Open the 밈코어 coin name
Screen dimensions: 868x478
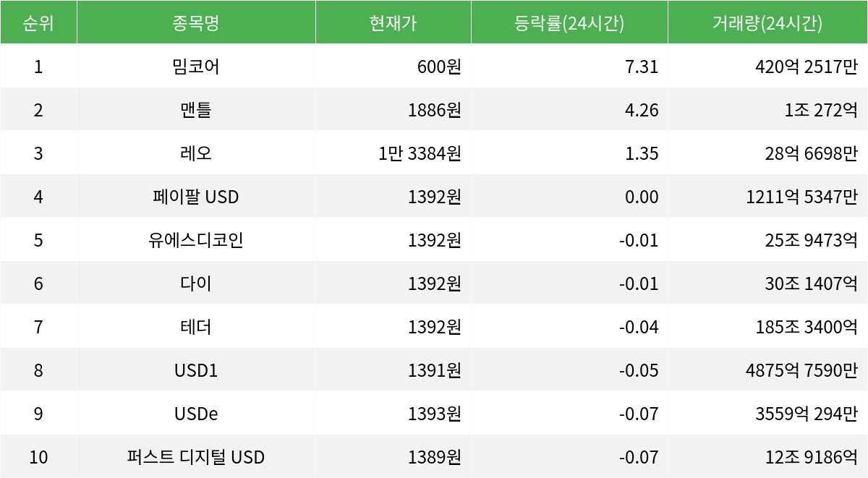click(x=196, y=67)
